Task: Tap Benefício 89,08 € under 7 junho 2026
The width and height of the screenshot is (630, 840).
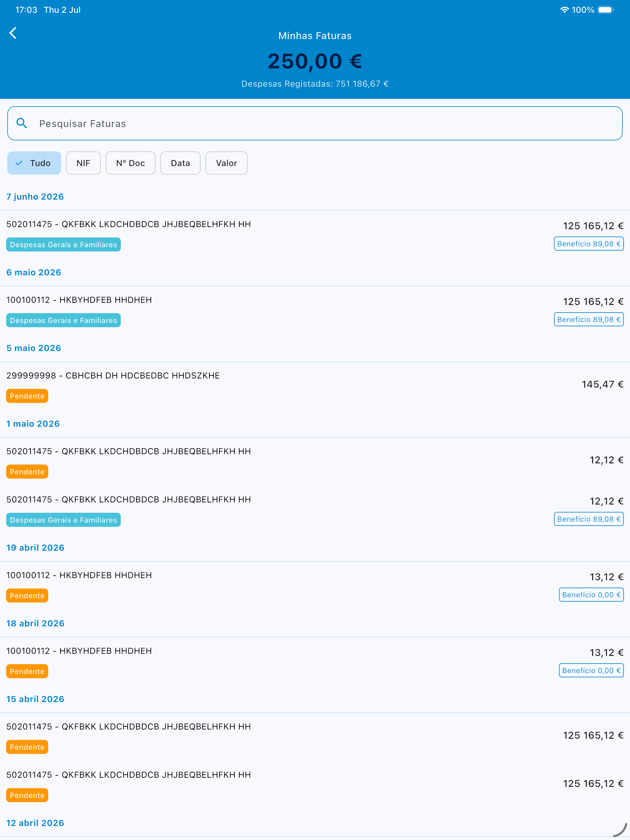Action: tap(588, 244)
